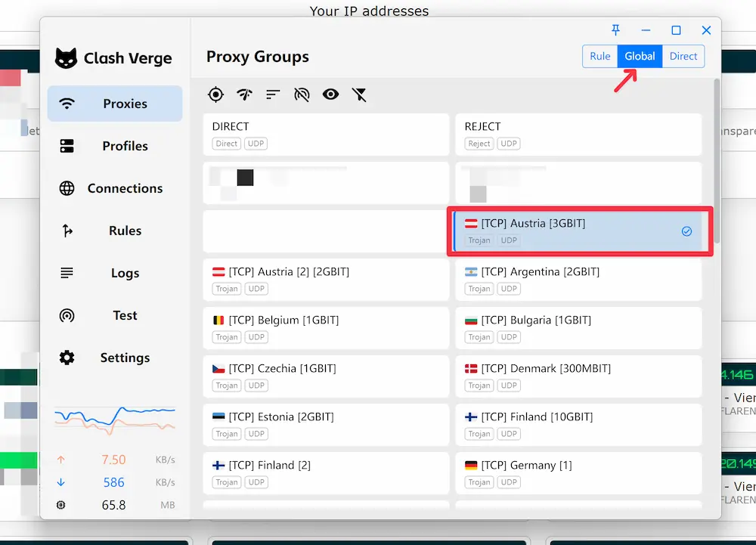This screenshot has width=756, height=545.
Task: Open Settings from the sidebar
Action: (x=115, y=358)
